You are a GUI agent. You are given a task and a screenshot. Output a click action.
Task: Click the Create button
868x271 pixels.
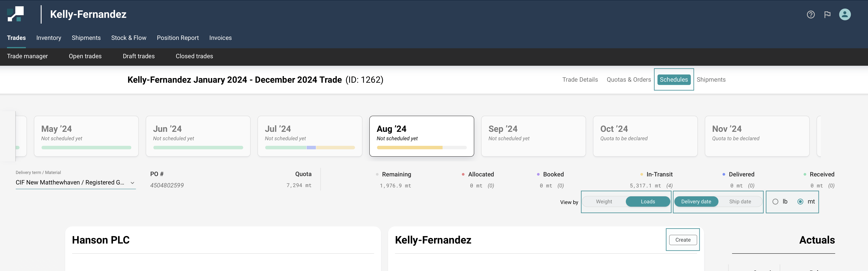(683, 240)
